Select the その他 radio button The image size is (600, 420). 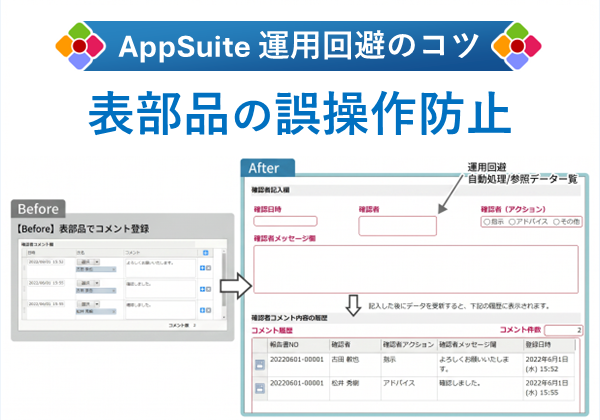[x=557, y=222]
